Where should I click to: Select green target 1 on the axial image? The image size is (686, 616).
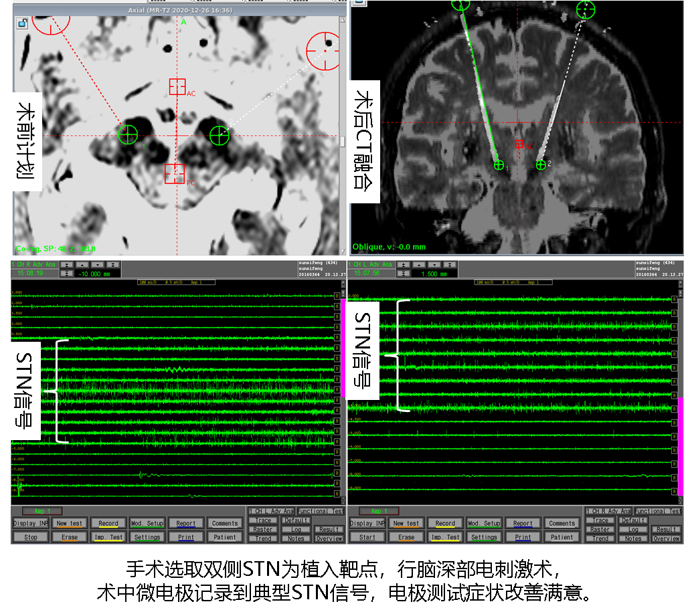(x=128, y=134)
